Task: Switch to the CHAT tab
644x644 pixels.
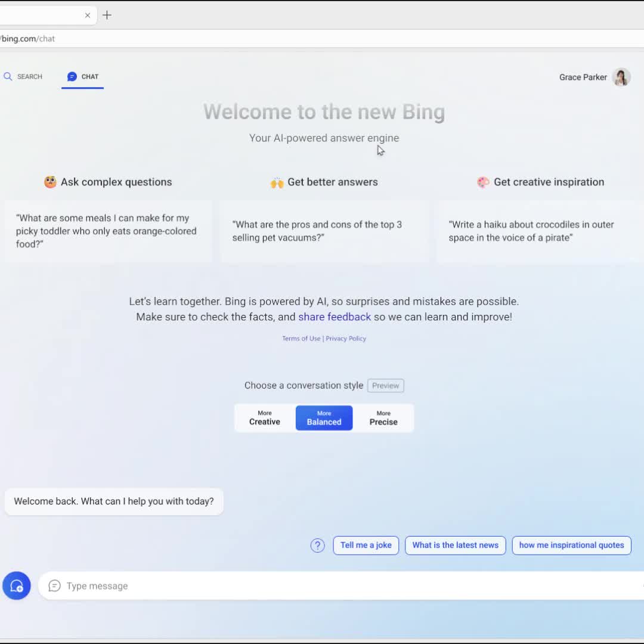Action: coord(82,77)
